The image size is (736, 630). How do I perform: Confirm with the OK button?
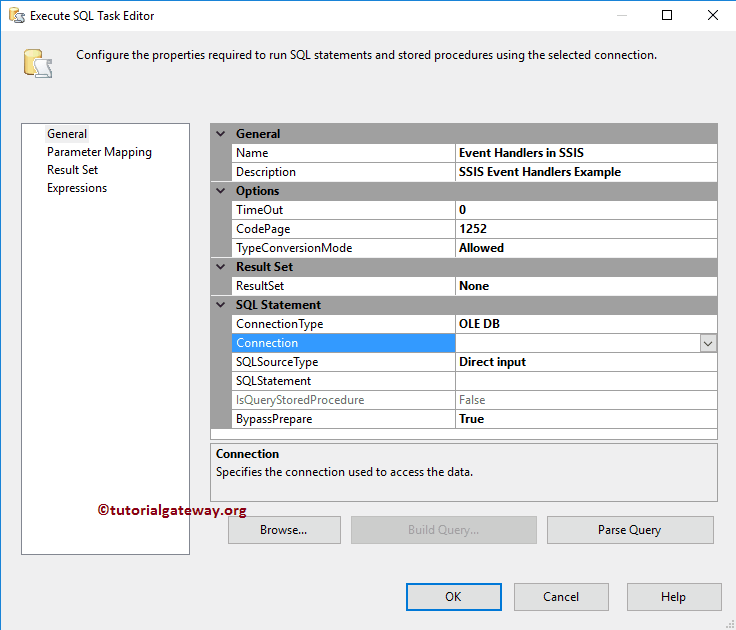[453, 597]
